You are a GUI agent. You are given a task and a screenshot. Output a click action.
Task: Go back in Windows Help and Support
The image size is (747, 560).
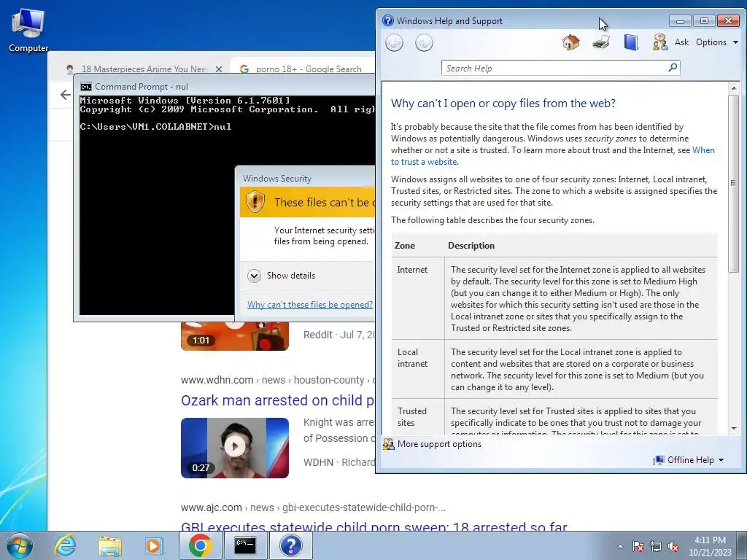click(394, 43)
